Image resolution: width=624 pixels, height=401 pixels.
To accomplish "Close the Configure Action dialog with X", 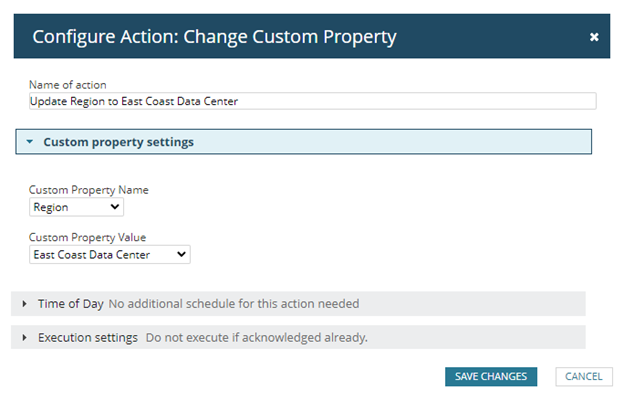I will point(594,37).
